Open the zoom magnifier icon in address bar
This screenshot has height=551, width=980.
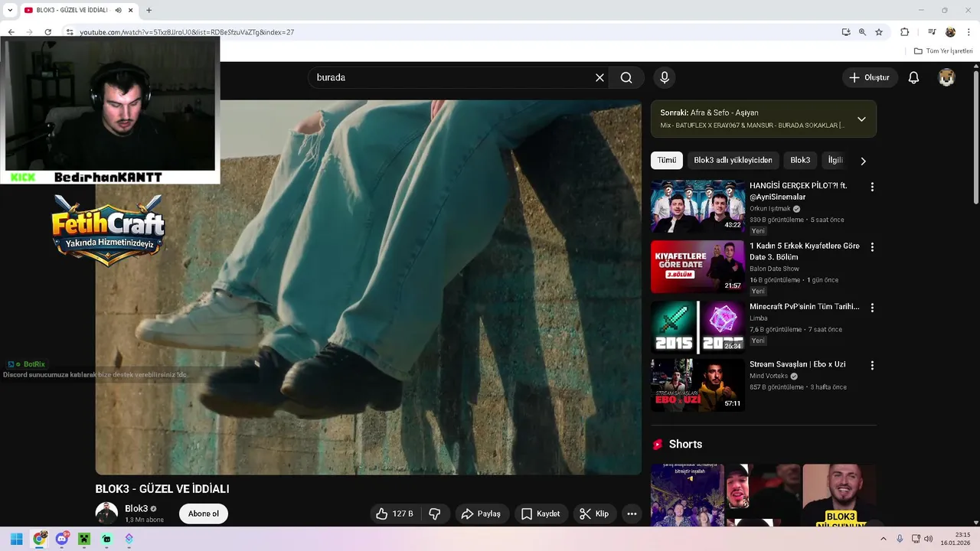tap(862, 32)
